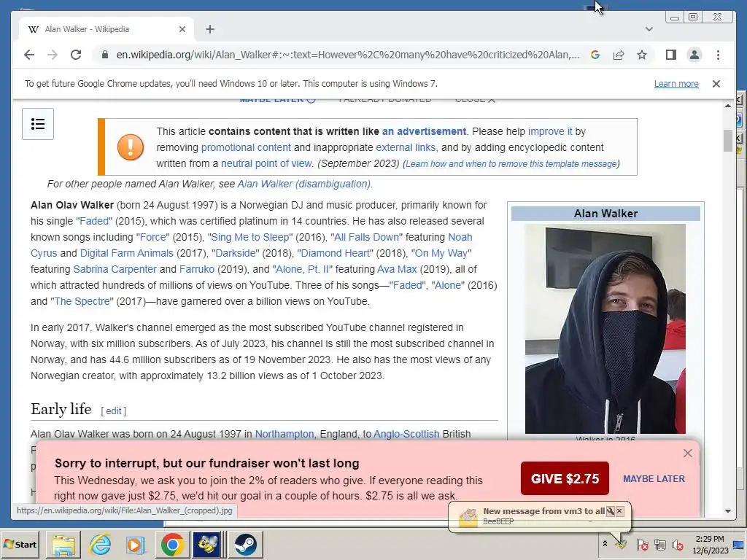The image size is (747, 560).
Task: Click the page scrollbar down arrow
Action: (x=727, y=511)
